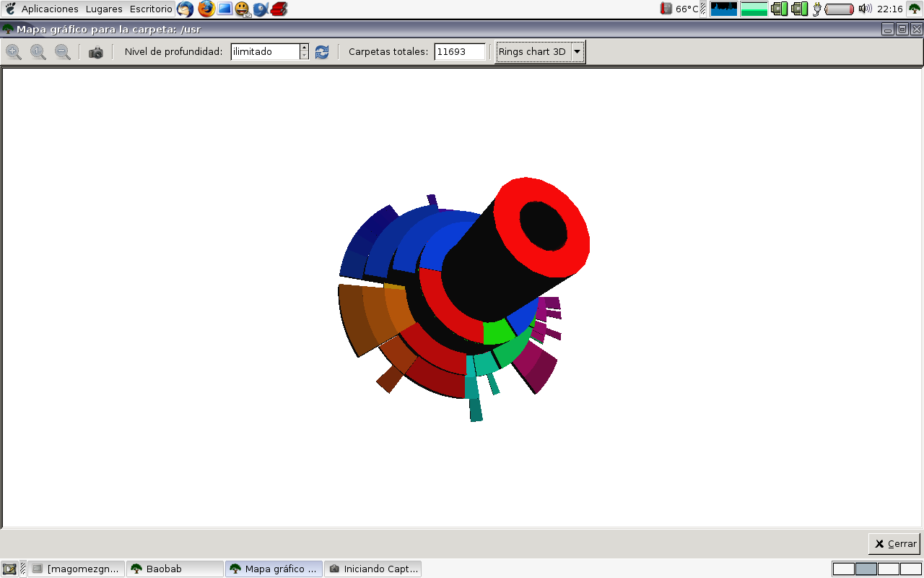Open the red books launcher icon
This screenshot has width=924, height=578.
(x=279, y=9)
